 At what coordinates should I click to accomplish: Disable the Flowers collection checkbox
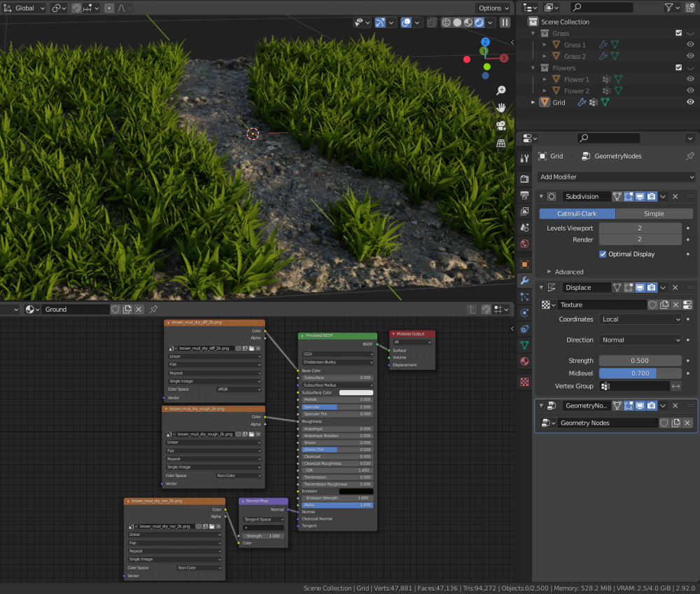click(678, 67)
